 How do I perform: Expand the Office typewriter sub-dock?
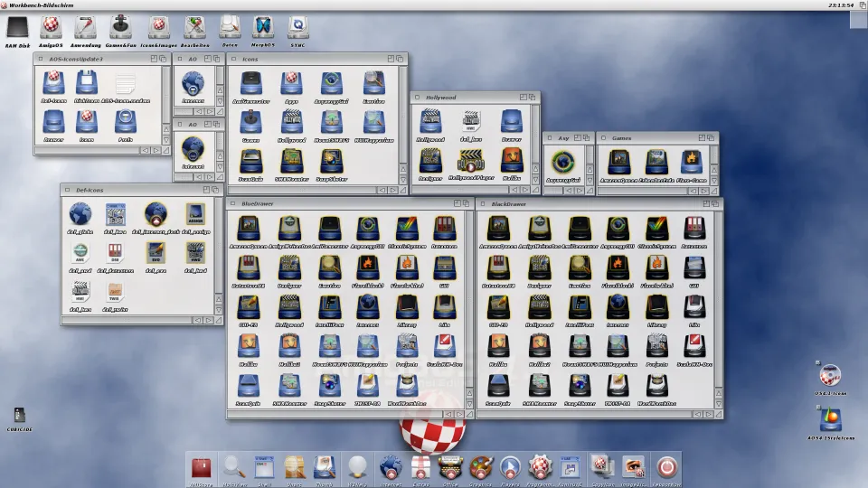(450, 466)
